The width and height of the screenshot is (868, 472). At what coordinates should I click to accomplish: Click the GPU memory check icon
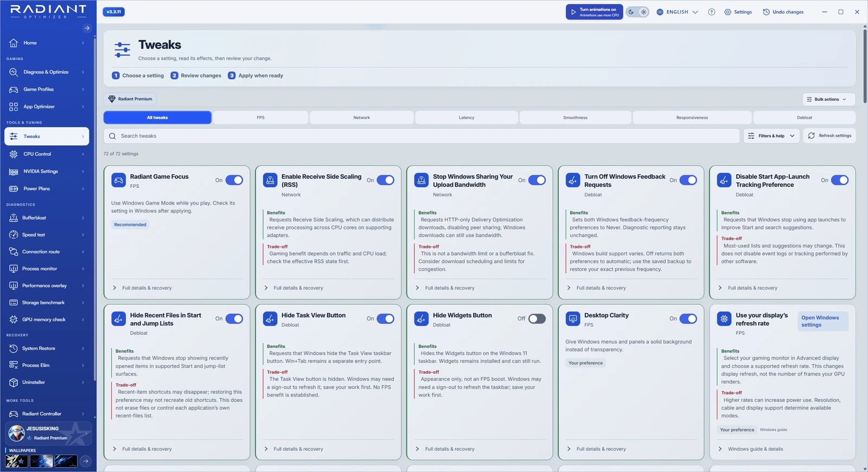coord(14,320)
